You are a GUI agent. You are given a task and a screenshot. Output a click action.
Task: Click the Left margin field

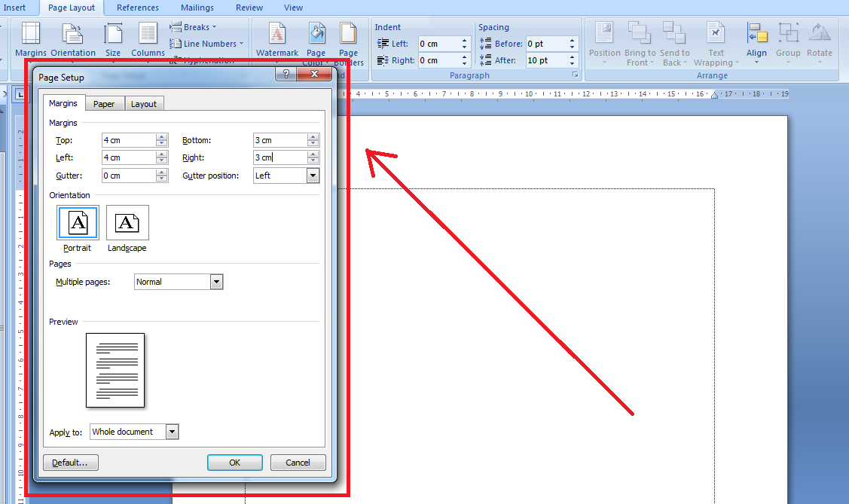(129, 157)
